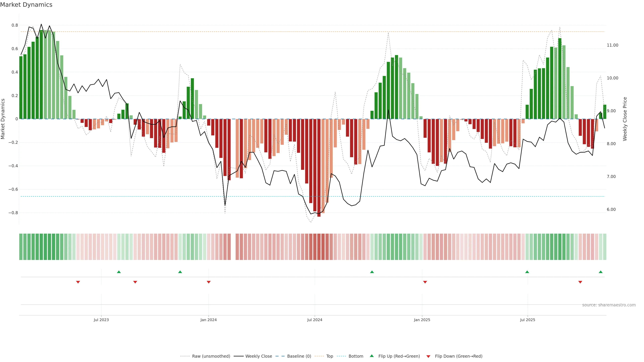Viewport: 644px width, 362px height.
Task: Click the last red Flip Down marker
Action: [x=580, y=282]
